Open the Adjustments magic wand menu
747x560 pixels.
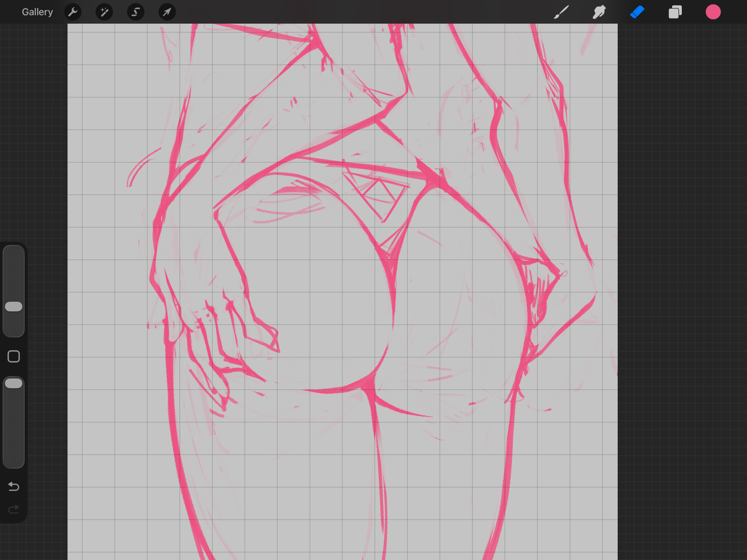[104, 12]
